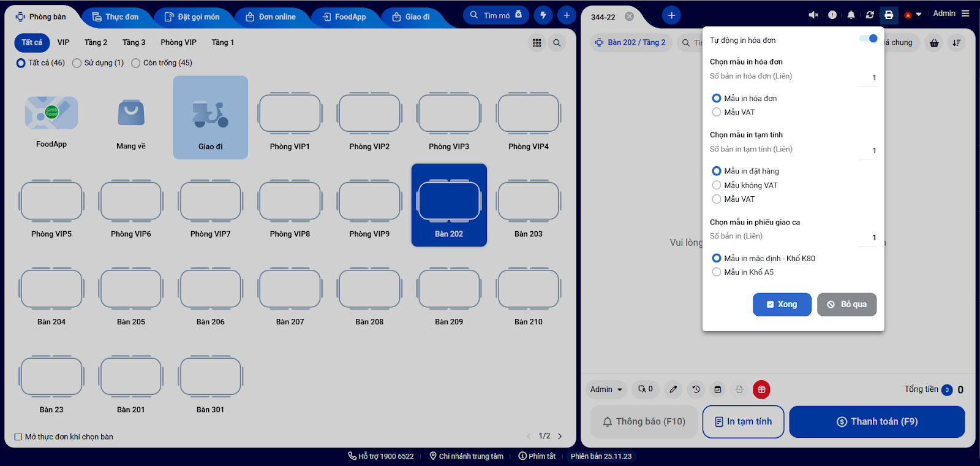980x466 pixels.
Task: Open the Giao đi top tab
Action: pos(411,17)
